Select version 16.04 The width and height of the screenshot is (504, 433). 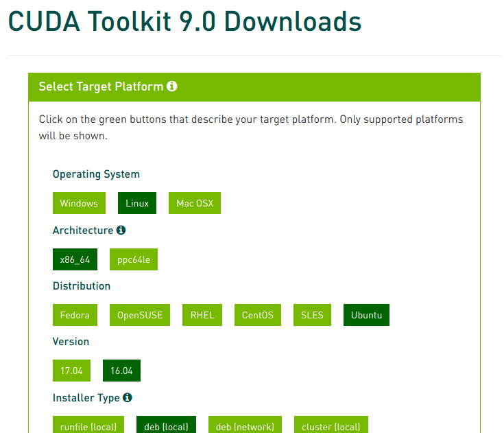coord(121,371)
